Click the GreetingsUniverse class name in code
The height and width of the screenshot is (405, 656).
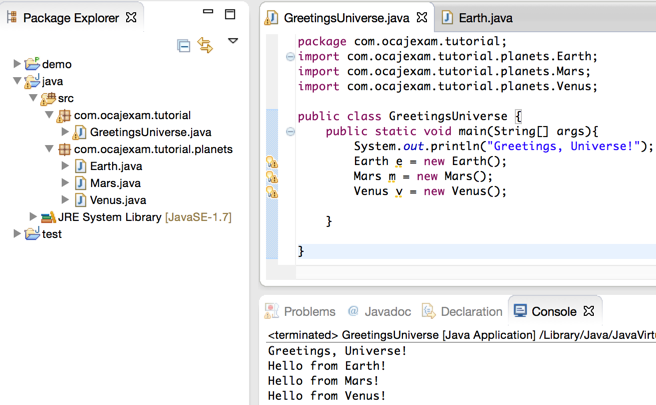tap(448, 116)
